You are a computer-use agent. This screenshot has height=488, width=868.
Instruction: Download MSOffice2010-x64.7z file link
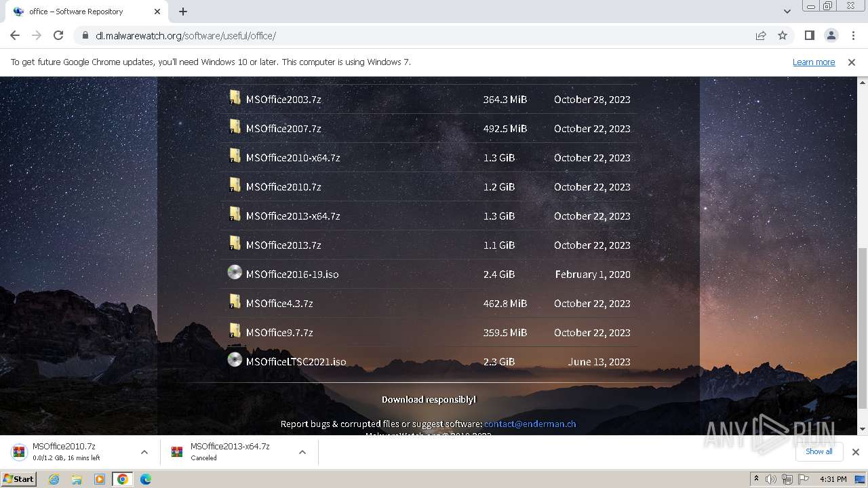point(293,157)
